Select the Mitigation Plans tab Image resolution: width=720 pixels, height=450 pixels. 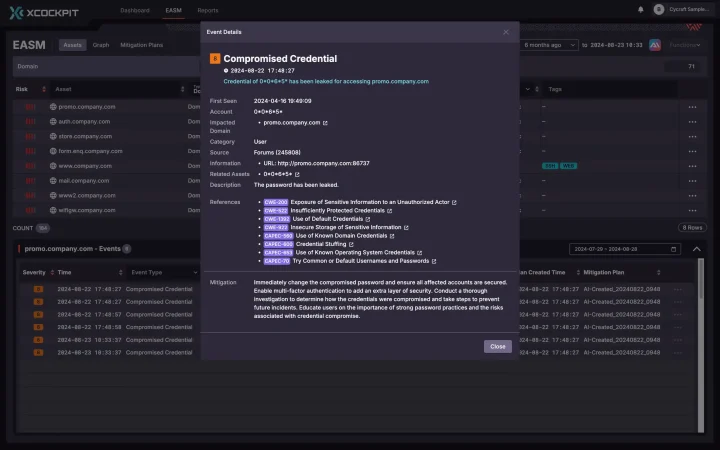point(141,45)
